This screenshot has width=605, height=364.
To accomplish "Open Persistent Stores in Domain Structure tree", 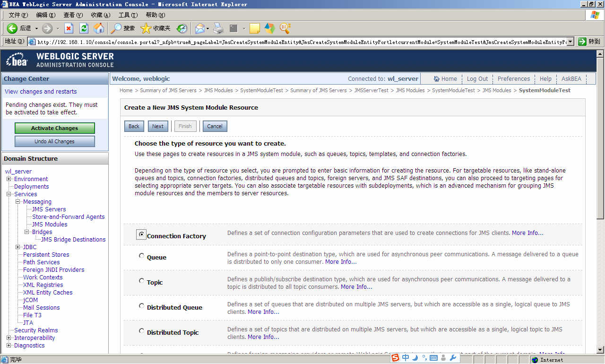I will coord(46,255).
